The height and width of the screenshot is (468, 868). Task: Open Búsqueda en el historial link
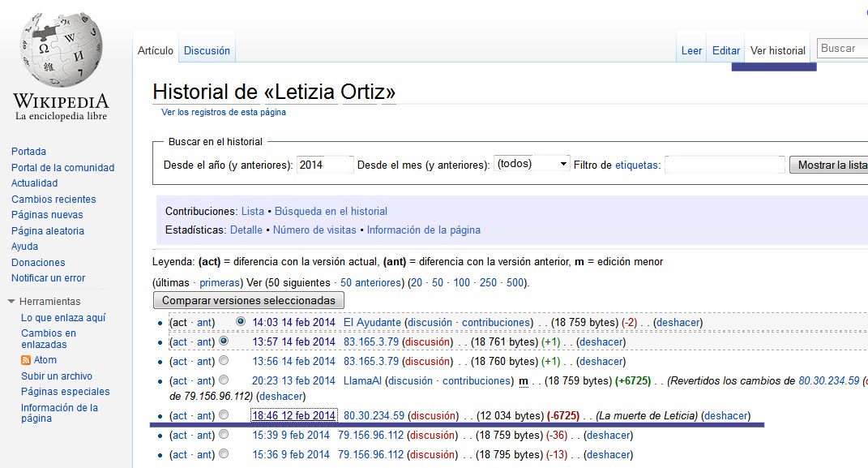331,211
